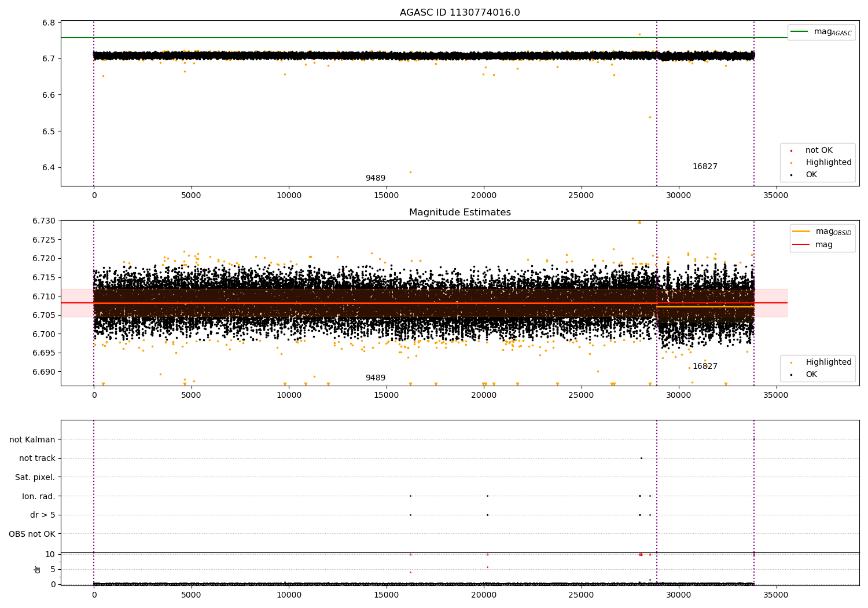Select the mag OBSID legend entry

point(822,232)
